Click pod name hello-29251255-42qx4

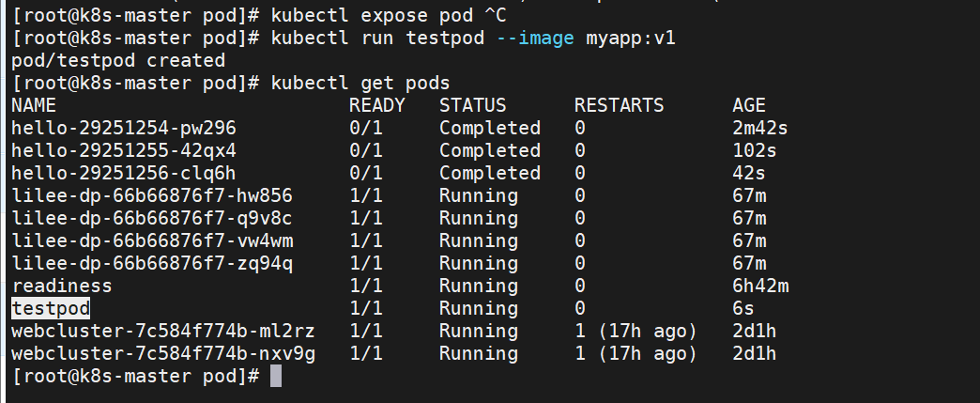click(x=124, y=151)
